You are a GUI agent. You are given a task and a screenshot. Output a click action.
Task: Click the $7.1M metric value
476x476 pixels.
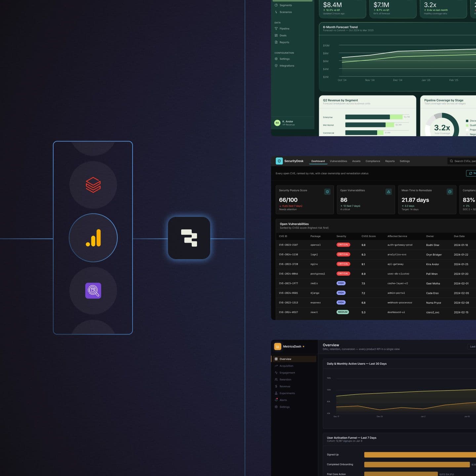[381, 5]
